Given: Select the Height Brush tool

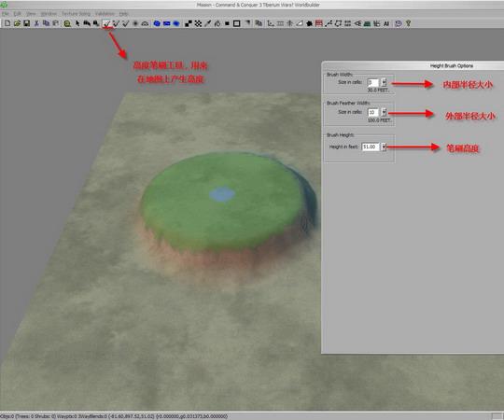Looking at the screenshot, I should [107, 23].
